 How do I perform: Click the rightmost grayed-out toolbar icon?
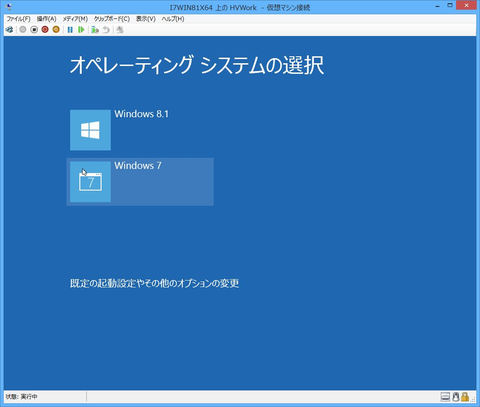point(120,30)
